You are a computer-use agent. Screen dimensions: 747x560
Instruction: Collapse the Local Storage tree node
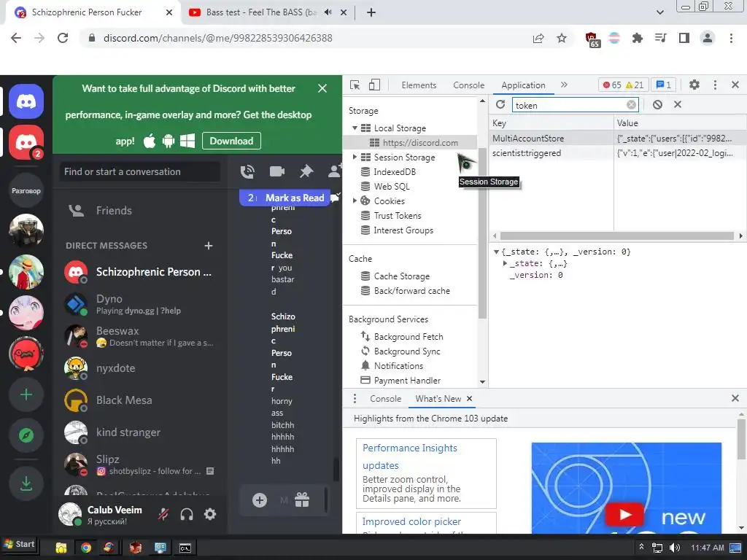[355, 128]
